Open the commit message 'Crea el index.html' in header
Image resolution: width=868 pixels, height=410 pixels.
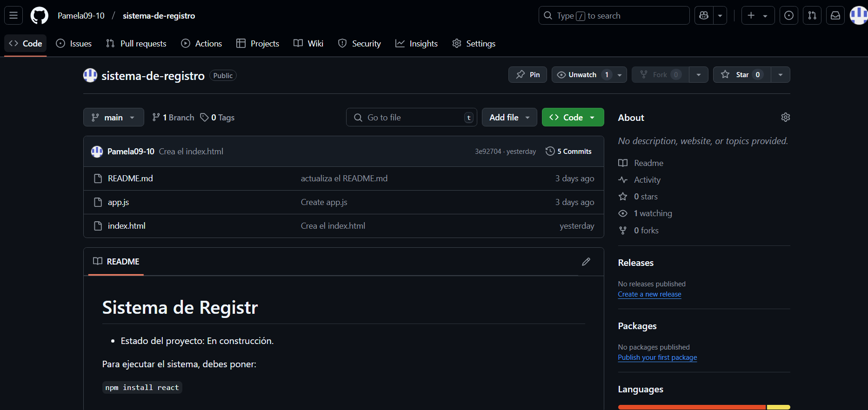pos(191,151)
